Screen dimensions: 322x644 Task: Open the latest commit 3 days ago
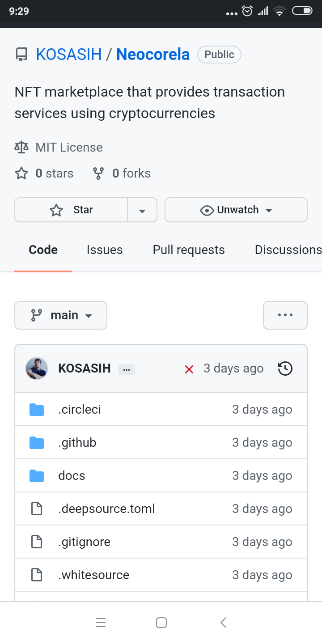(233, 369)
